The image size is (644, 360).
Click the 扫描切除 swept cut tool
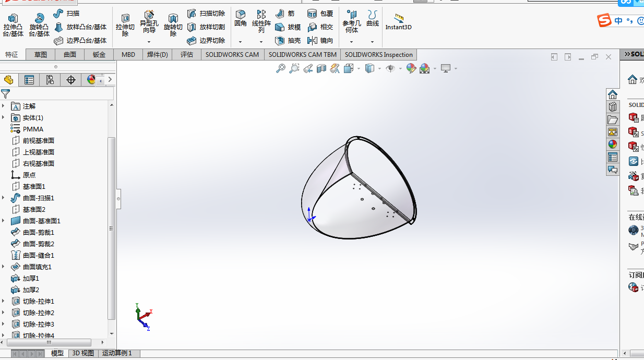(206, 14)
